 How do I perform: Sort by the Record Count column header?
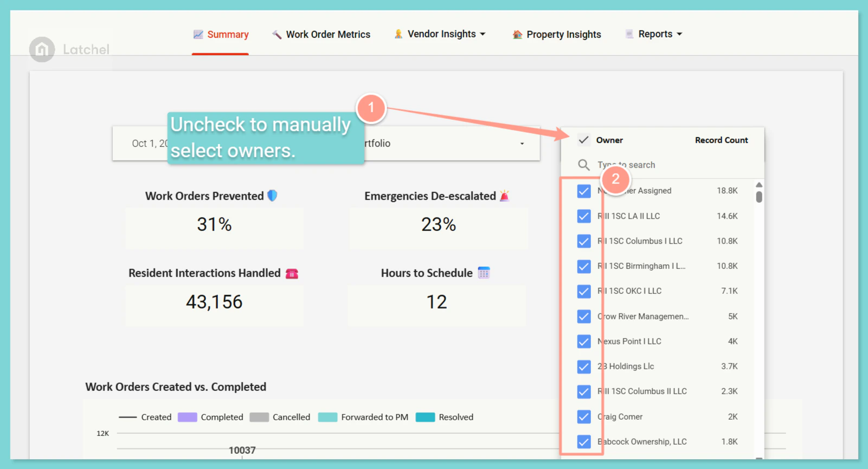pos(721,140)
